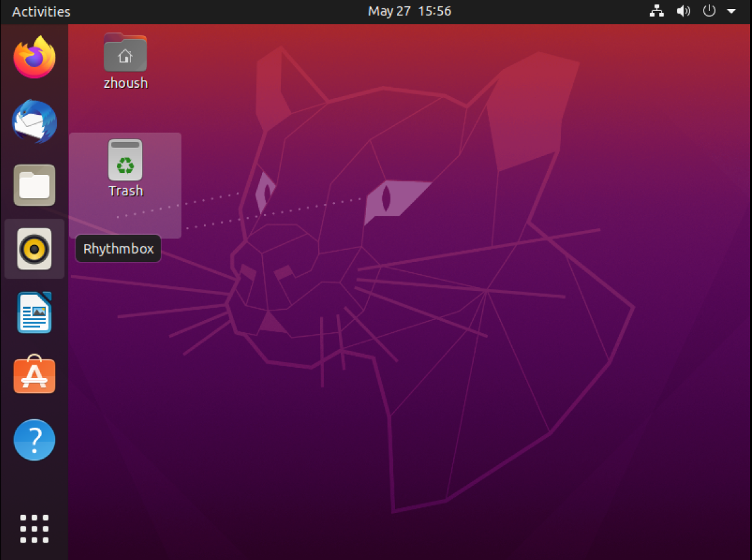Image resolution: width=752 pixels, height=560 pixels.
Task: Open the Files manager dock icon
Action: 34,185
